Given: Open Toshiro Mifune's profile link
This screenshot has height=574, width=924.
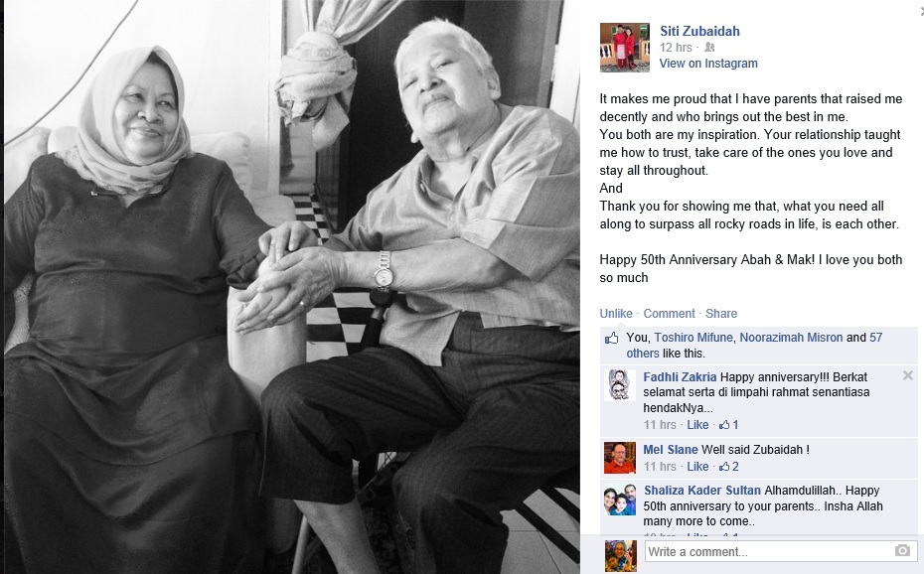Looking at the screenshot, I should click(x=693, y=338).
